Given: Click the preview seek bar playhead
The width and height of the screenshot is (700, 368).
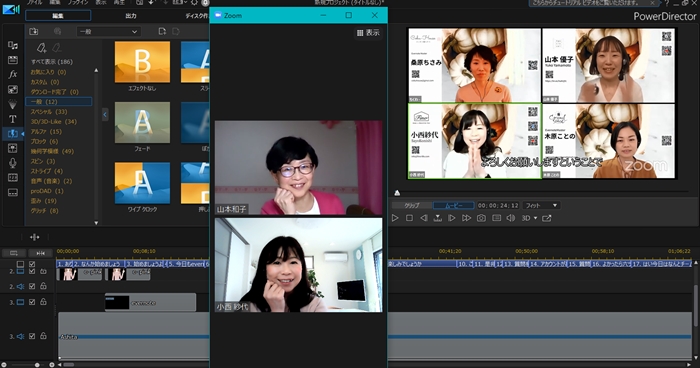Looking at the screenshot, I should tap(397, 193).
